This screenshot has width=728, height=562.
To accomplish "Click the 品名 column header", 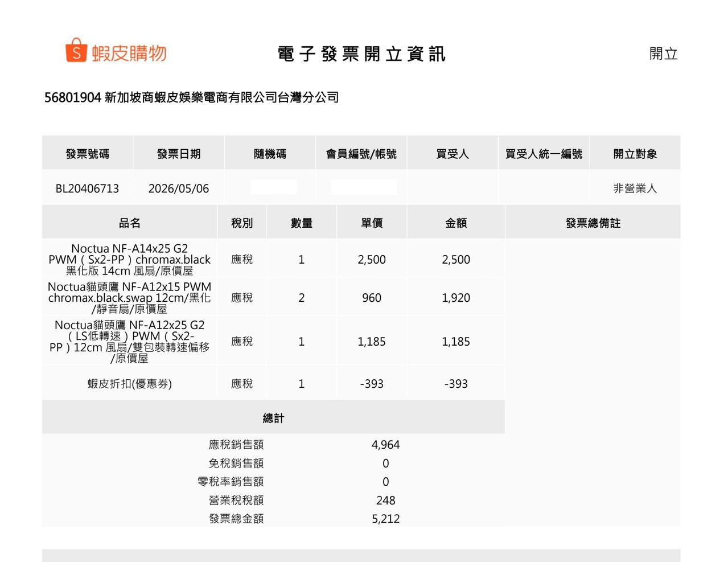I will [x=130, y=223].
